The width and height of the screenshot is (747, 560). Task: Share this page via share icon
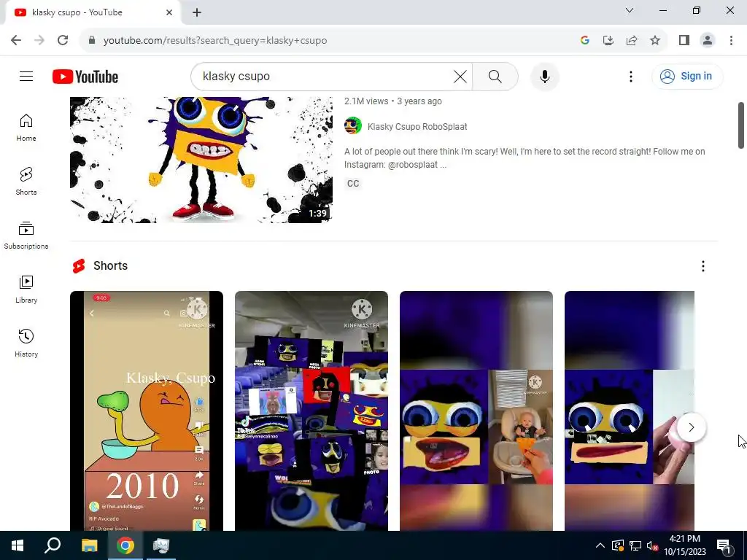(632, 41)
